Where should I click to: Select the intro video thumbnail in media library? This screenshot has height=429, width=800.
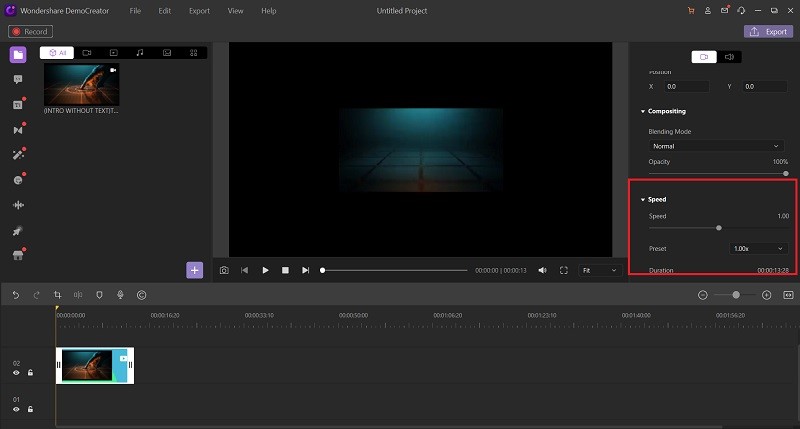(81, 85)
